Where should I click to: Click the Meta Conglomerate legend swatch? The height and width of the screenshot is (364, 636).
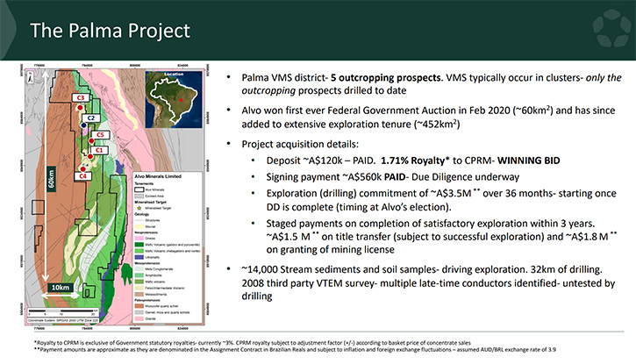point(139,268)
